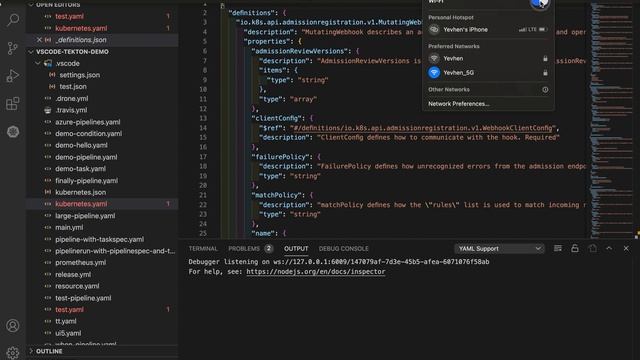This screenshot has height=360, width=640.
Task: Click the "matchPolicy" key on line 21
Action: (x=277, y=195)
